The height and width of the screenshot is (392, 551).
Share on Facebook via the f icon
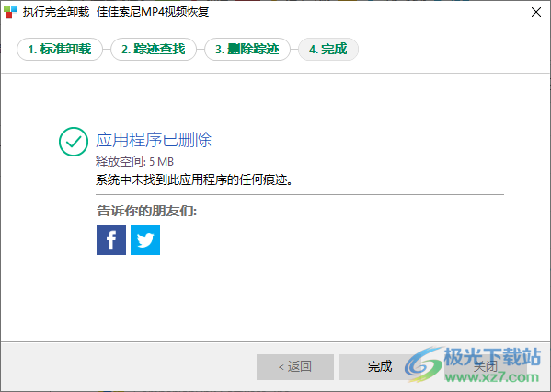111,240
